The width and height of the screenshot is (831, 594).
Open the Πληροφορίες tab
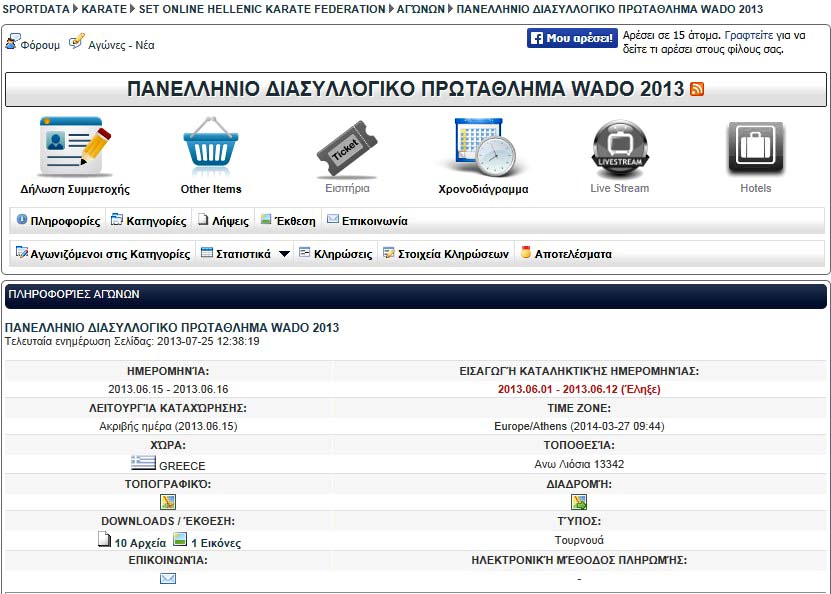pos(59,221)
